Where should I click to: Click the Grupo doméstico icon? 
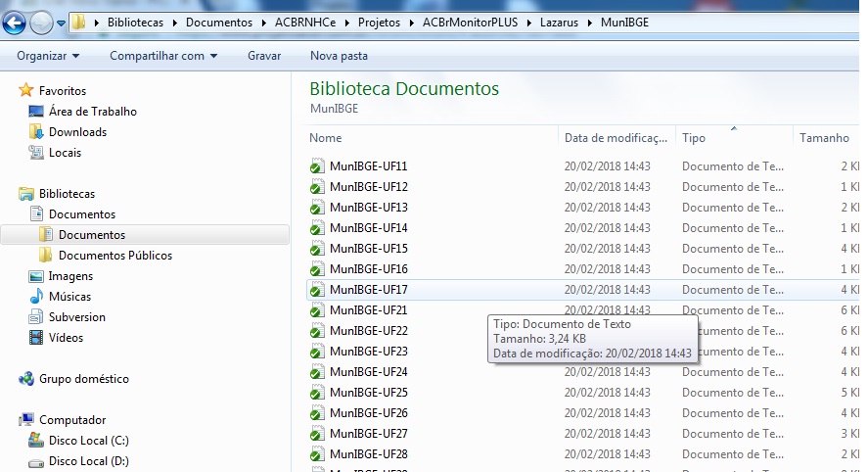point(26,379)
